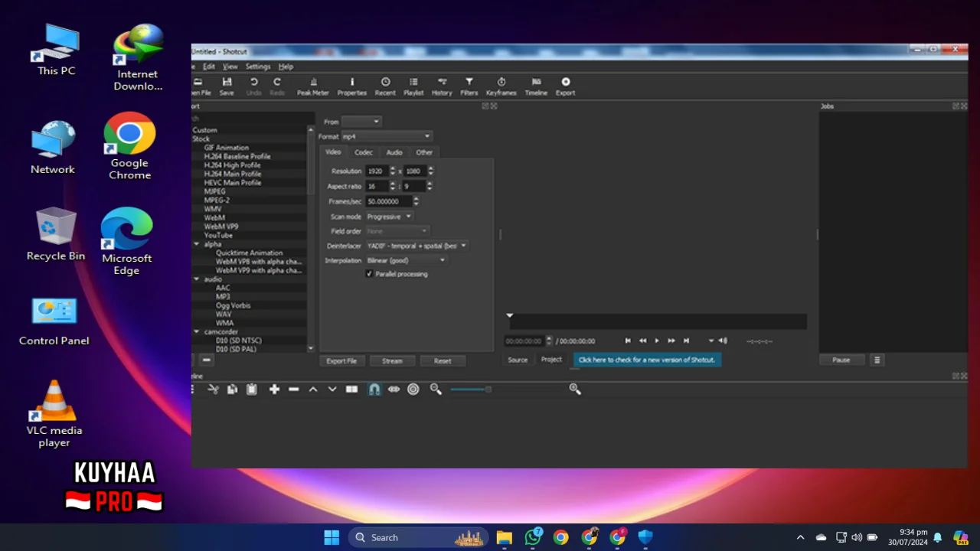The image size is (980, 551).
Task: Open WhatsApp from the taskbar
Action: (x=533, y=537)
